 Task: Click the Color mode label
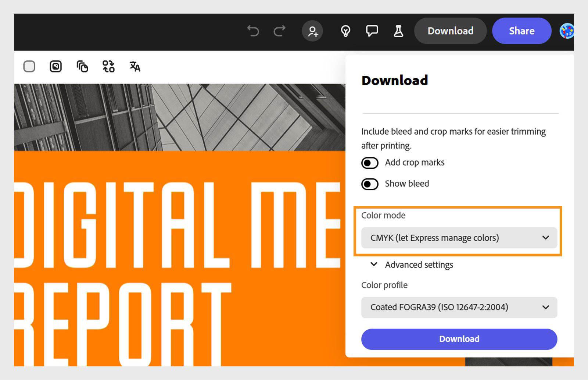click(383, 215)
